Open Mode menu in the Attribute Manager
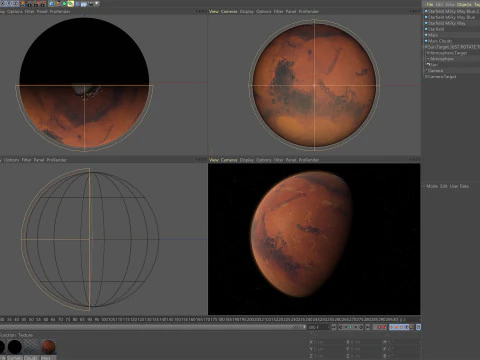This screenshot has width=480, height=360. 432,186
